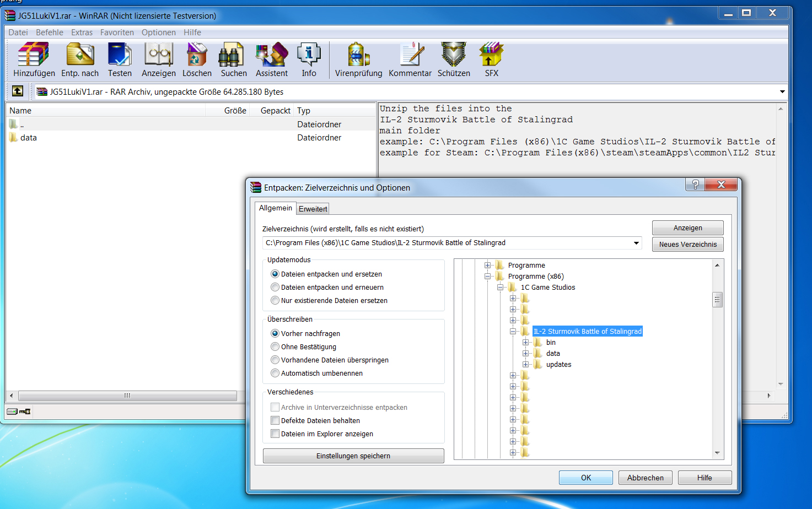Open the Extras menu
812x509 pixels.
[x=82, y=33]
